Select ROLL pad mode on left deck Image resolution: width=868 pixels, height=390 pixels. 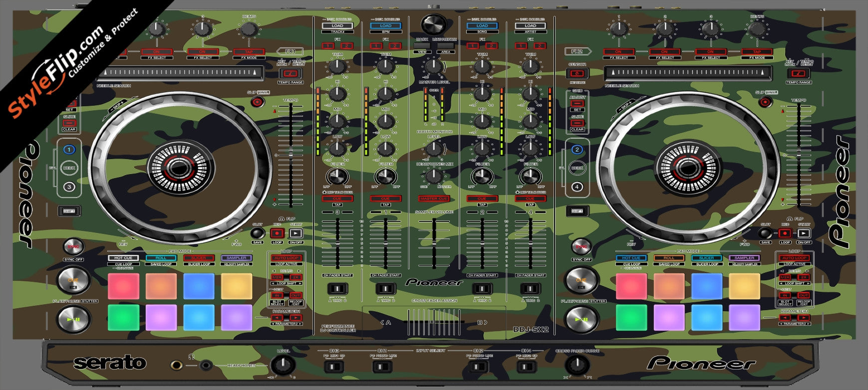pyautogui.click(x=161, y=258)
